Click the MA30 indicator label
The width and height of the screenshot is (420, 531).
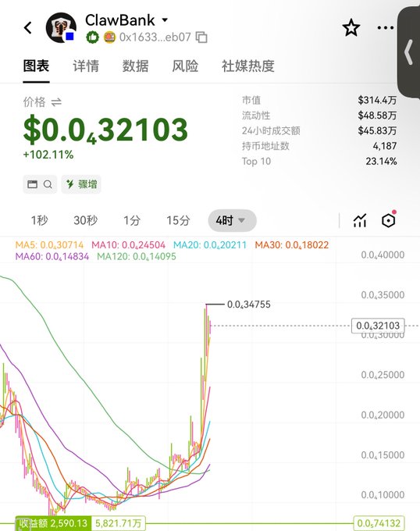click(x=292, y=245)
